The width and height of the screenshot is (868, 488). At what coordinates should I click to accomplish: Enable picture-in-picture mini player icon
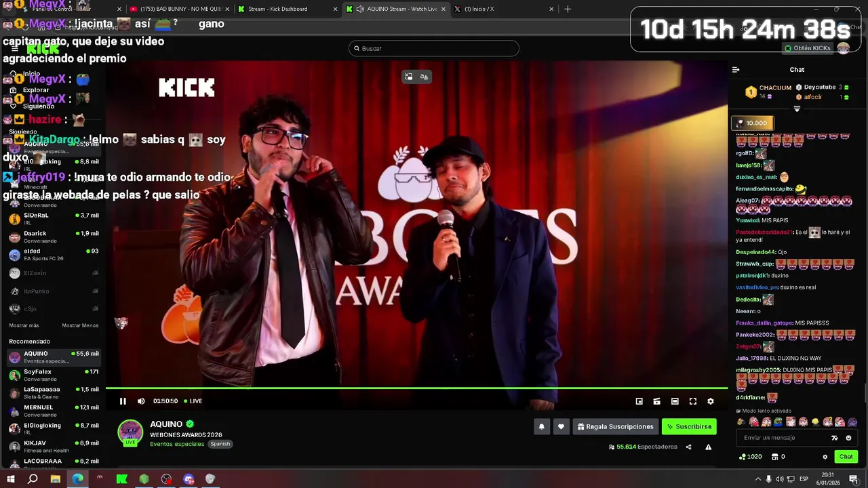[639, 401]
